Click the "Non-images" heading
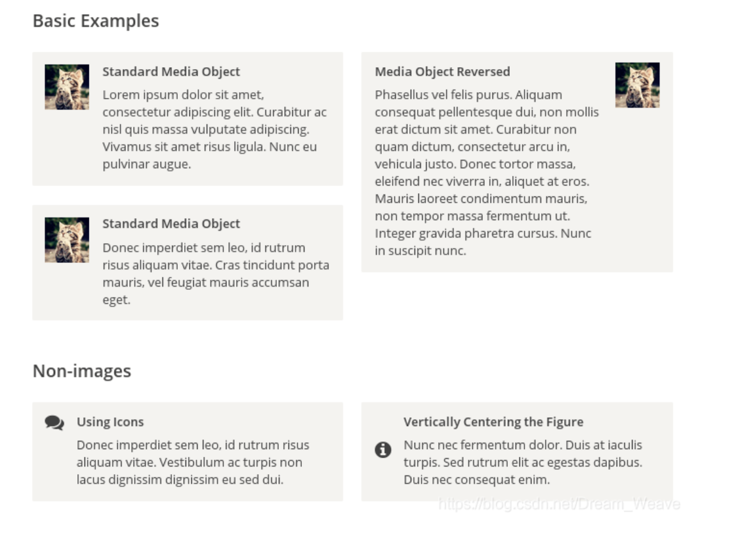 pyautogui.click(x=82, y=371)
